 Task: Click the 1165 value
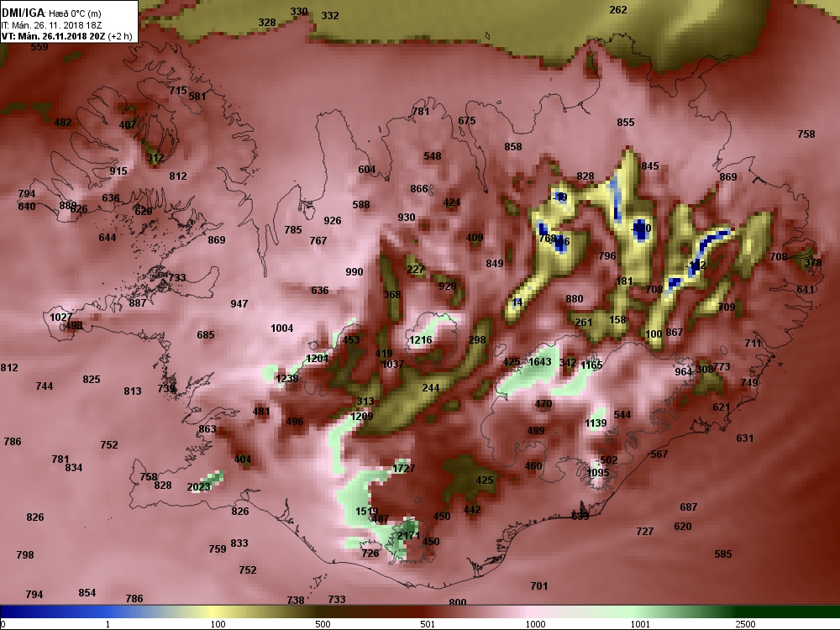591,365
